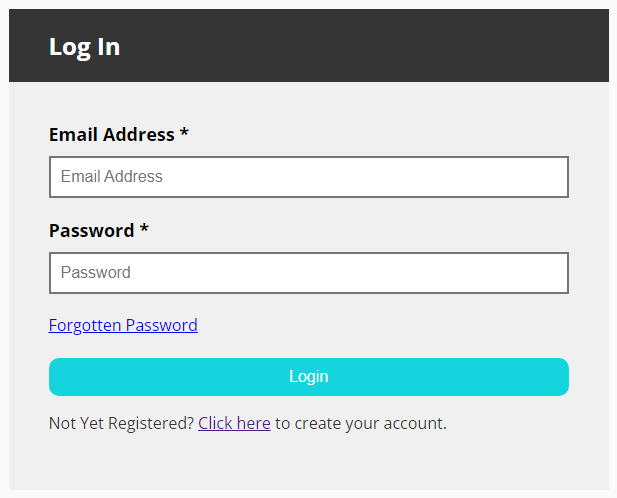Screen dimensions: 617x498
Task: Click the word "Forgotten" in the link
Action: pos(85,325)
